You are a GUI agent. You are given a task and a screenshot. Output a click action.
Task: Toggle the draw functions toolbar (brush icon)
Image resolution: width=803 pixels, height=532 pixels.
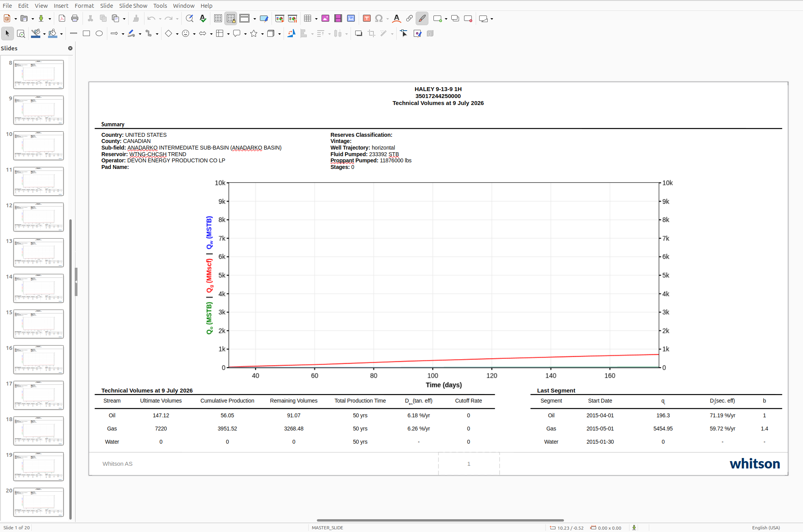(x=422, y=19)
